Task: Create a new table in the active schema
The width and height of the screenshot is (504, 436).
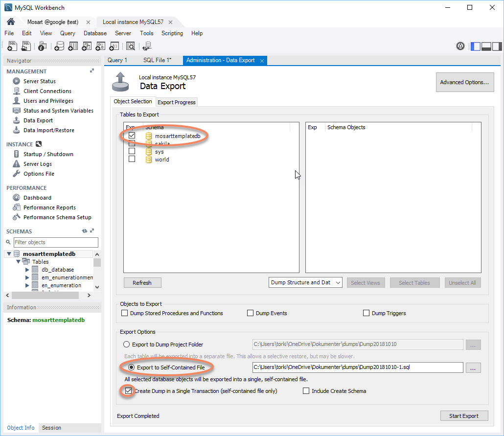Action: pyautogui.click(x=73, y=46)
